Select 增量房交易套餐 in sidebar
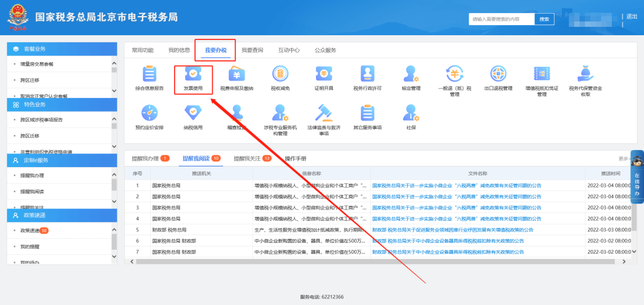This screenshot has height=305, width=644. click(x=37, y=64)
